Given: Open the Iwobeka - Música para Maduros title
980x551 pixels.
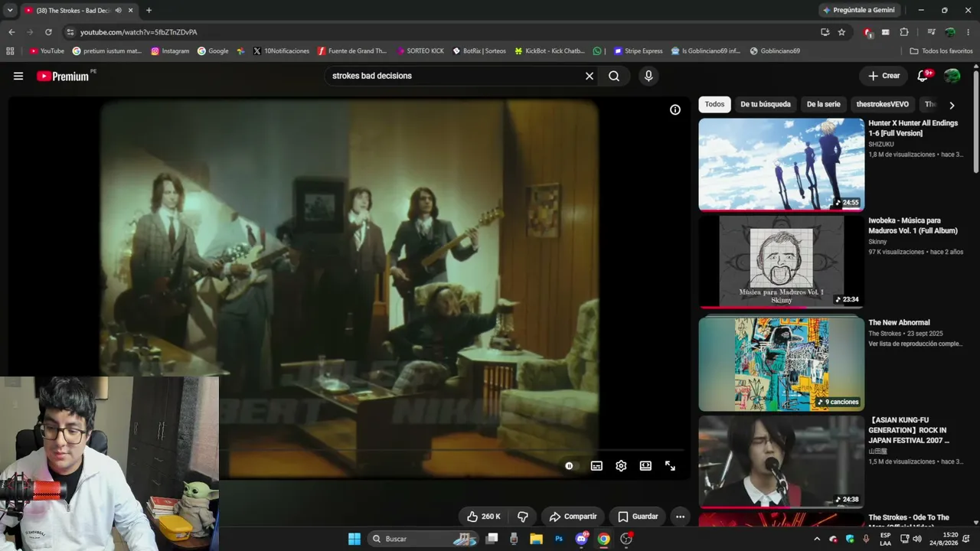Looking at the screenshot, I should [x=913, y=225].
